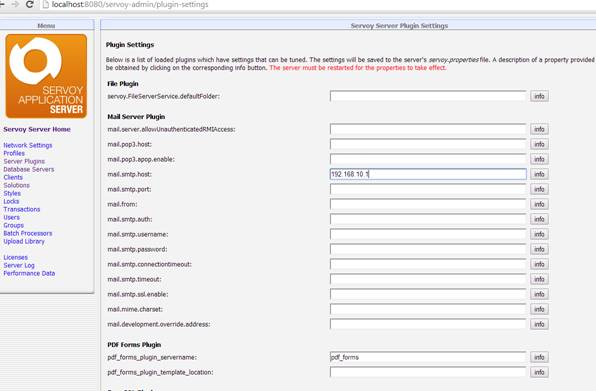Click info button for mail.mime.charset
Image resolution: width=596 pixels, height=391 pixels.
[x=539, y=309]
